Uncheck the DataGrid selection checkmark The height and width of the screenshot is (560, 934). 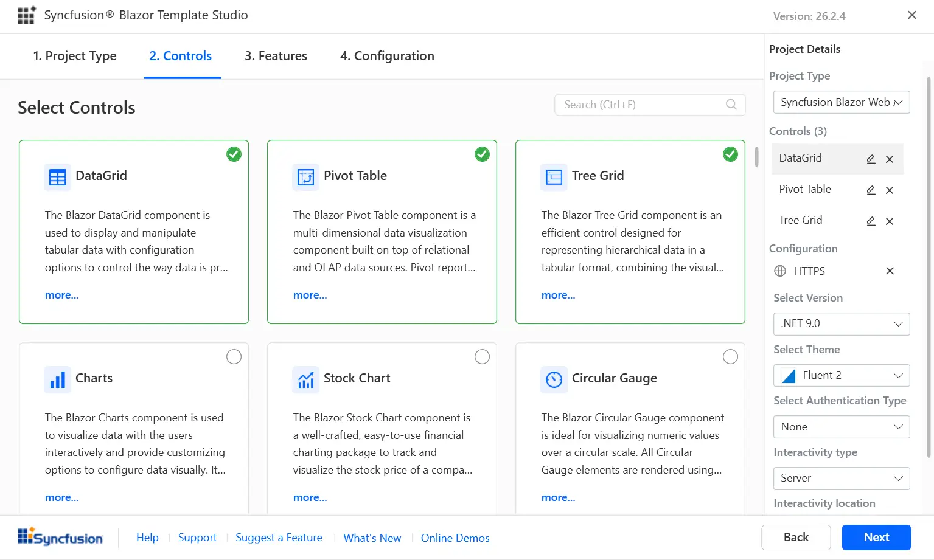tap(234, 154)
